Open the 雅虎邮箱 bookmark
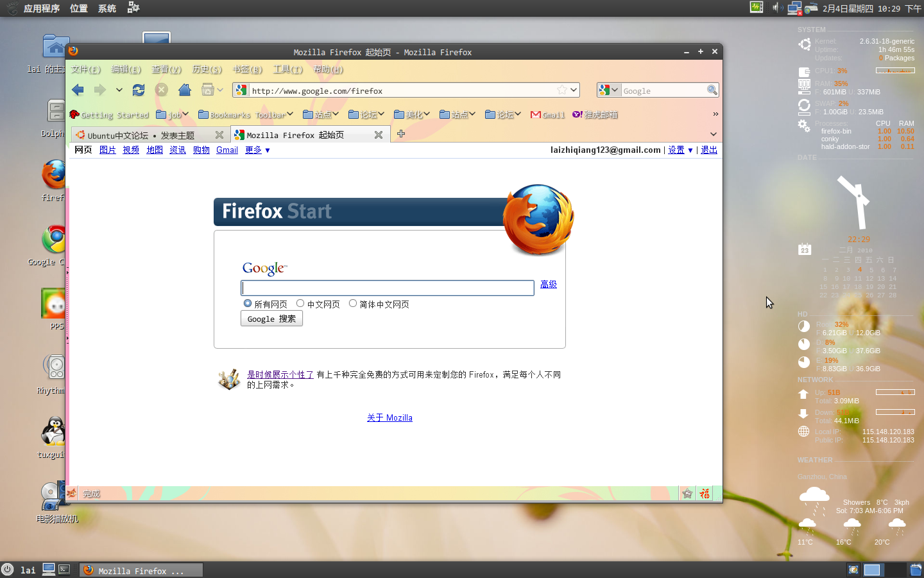924x578 pixels. 595,114
